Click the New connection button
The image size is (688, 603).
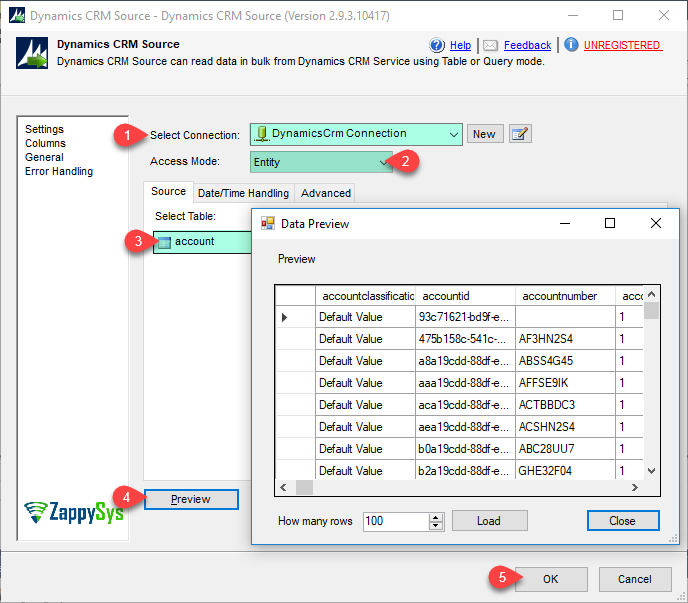click(x=484, y=134)
